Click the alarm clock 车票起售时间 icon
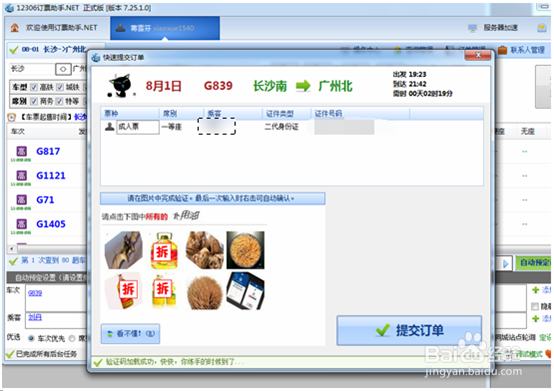554x391 pixels. 12,117
